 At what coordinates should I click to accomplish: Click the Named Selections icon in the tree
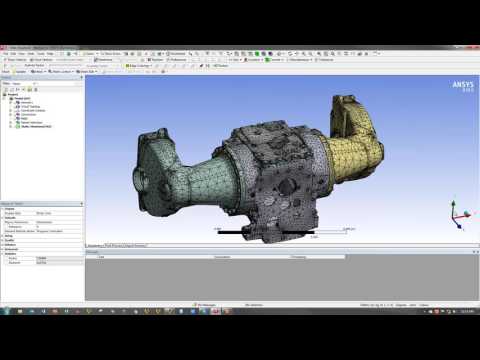click(x=18, y=123)
